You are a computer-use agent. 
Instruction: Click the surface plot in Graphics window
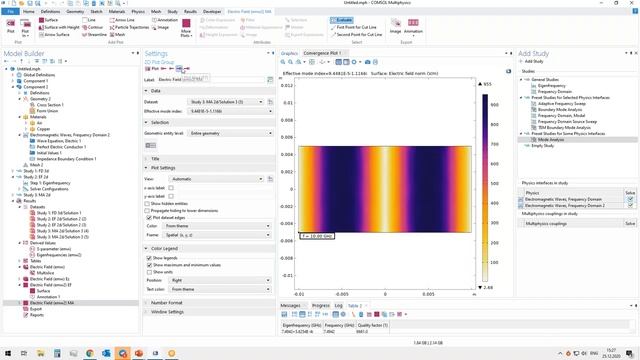[385, 189]
